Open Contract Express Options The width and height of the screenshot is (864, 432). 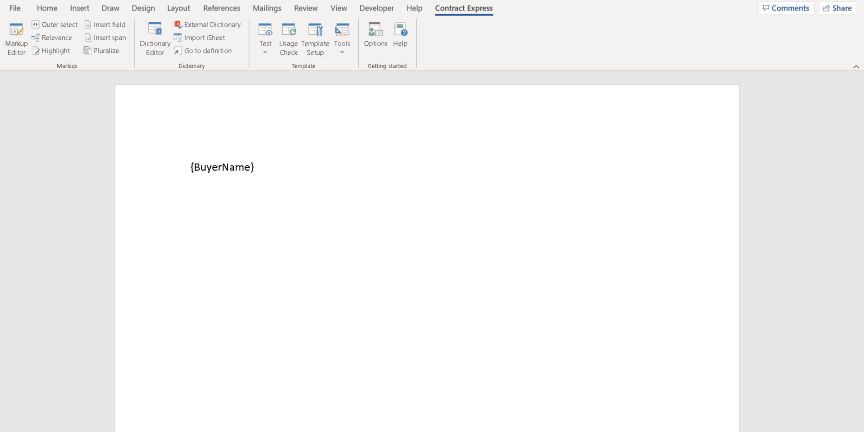(x=375, y=35)
